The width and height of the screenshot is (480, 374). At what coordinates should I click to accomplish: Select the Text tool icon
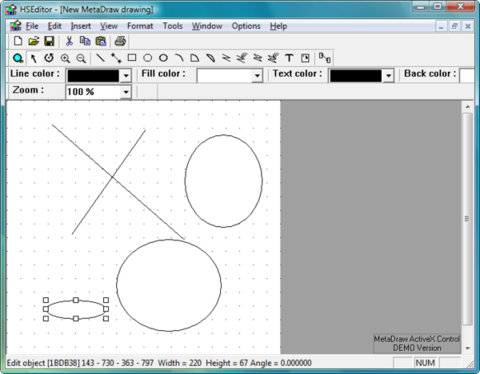289,58
